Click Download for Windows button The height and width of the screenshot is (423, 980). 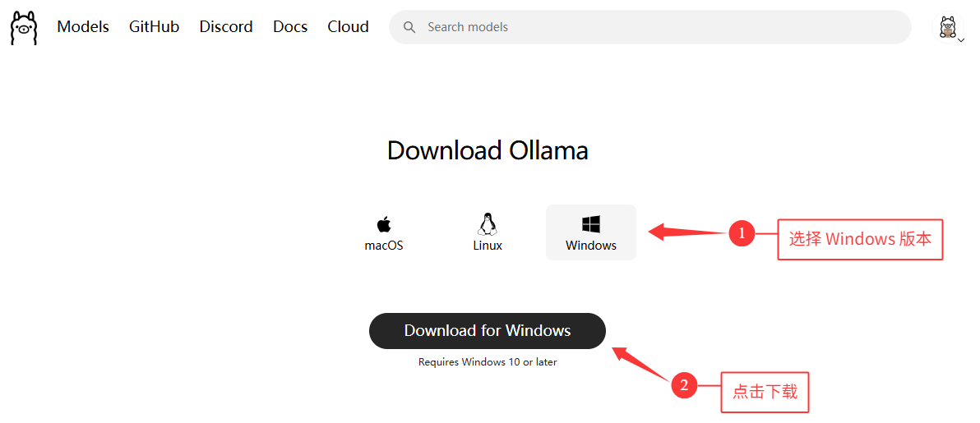pyautogui.click(x=488, y=330)
